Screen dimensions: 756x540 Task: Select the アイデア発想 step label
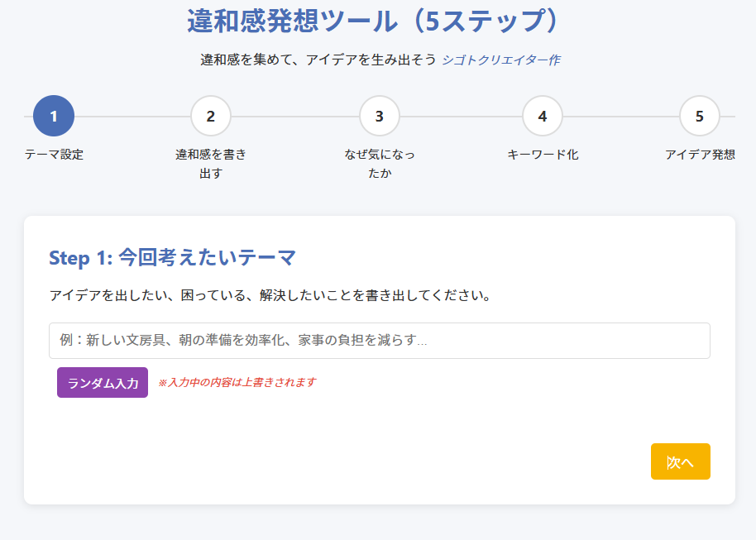pos(700,155)
